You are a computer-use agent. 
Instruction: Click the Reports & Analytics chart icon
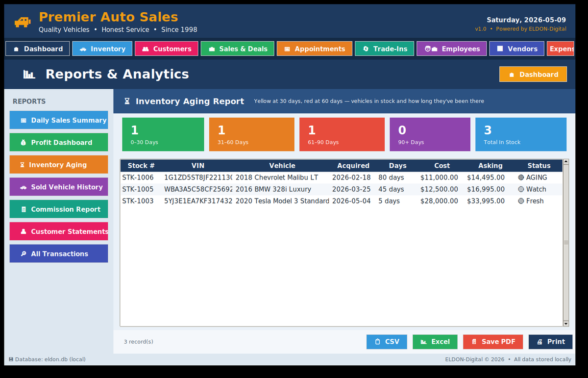click(x=29, y=75)
